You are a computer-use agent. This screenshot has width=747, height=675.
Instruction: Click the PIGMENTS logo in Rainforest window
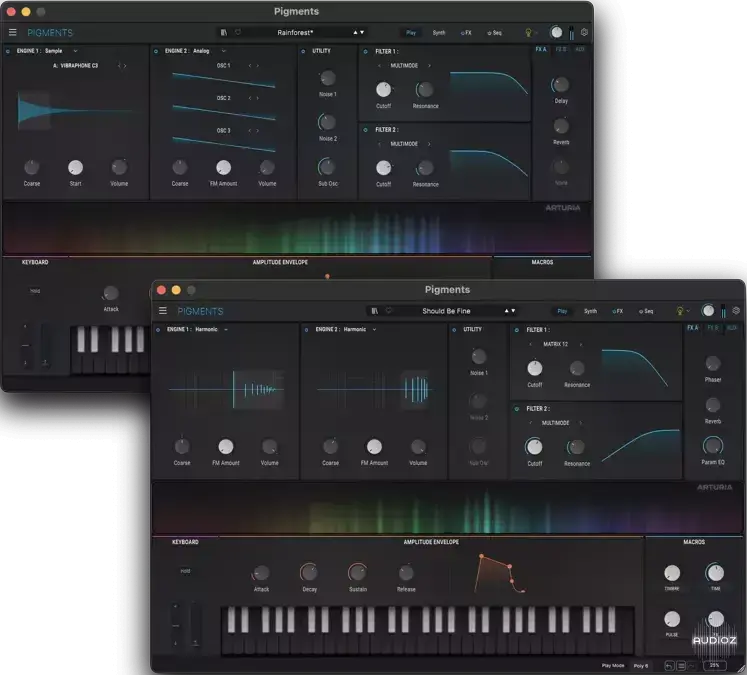(x=50, y=32)
